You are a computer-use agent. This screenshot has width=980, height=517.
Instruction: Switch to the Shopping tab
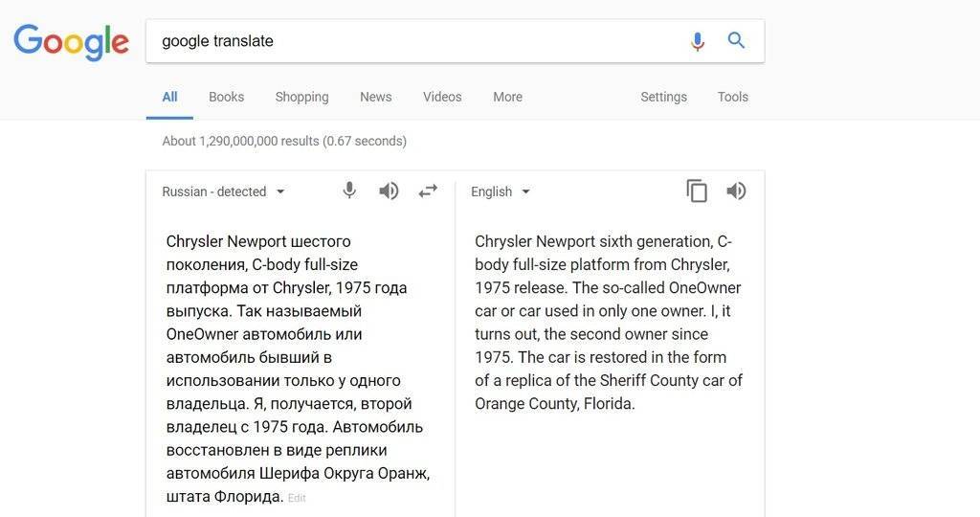[x=301, y=97]
